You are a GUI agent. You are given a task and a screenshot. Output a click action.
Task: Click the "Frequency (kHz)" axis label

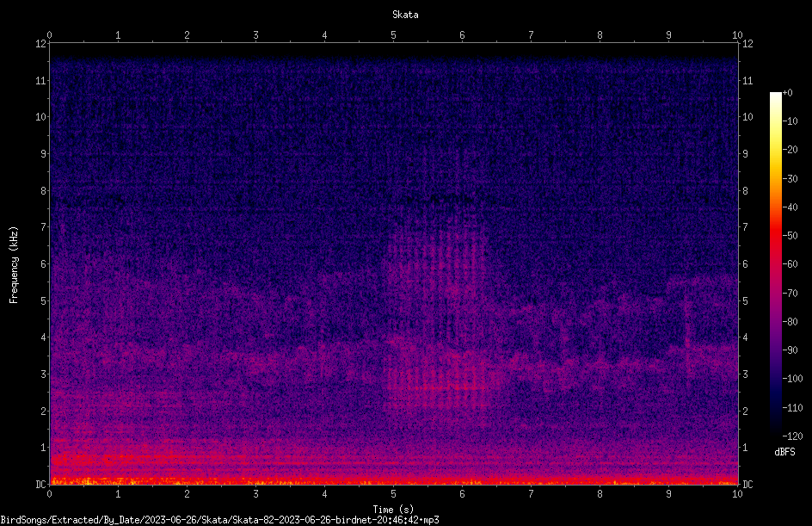point(14,265)
